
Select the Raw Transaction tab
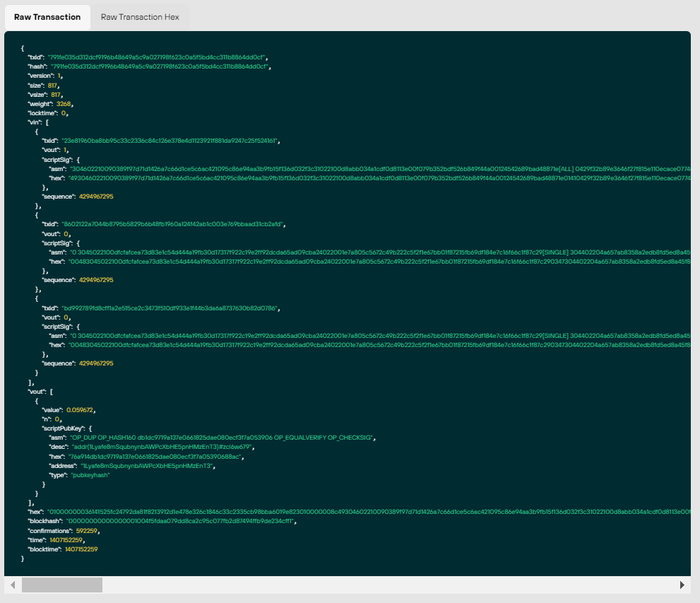point(45,17)
